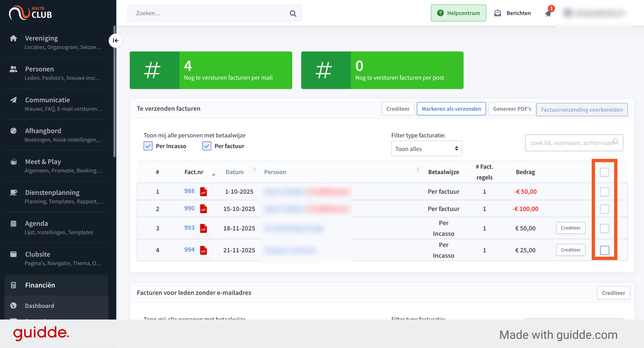Click the Dienstenplanning icon
Screen dimensions: 644x348
(x=13, y=193)
